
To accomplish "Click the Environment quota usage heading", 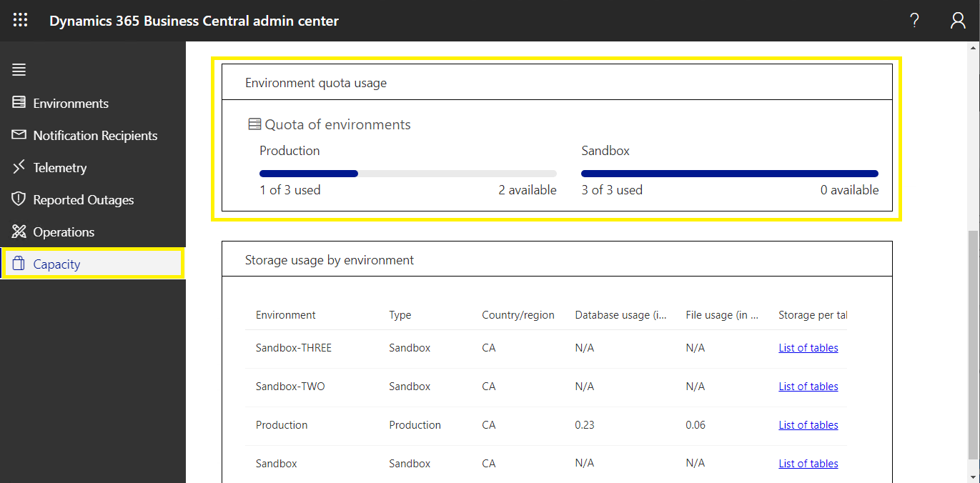I will (x=316, y=83).
